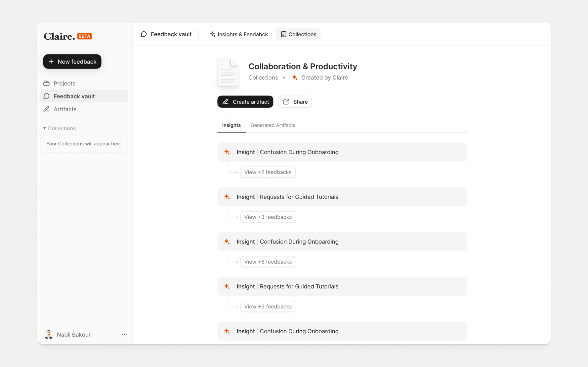This screenshot has width=588, height=367.
Task: Open the second Requests for Guided Tutorials insight row
Action: click(x=342, y=286)
